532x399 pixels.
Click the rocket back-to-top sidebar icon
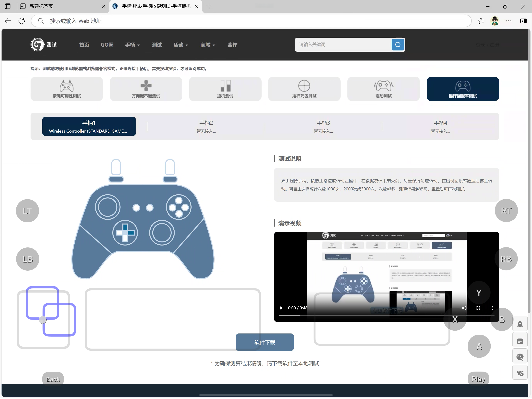coord(520,324)
